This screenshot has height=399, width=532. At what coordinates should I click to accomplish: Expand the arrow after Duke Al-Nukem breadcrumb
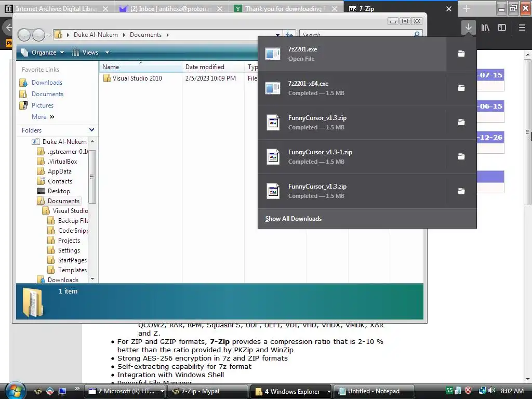click(124, 35)
